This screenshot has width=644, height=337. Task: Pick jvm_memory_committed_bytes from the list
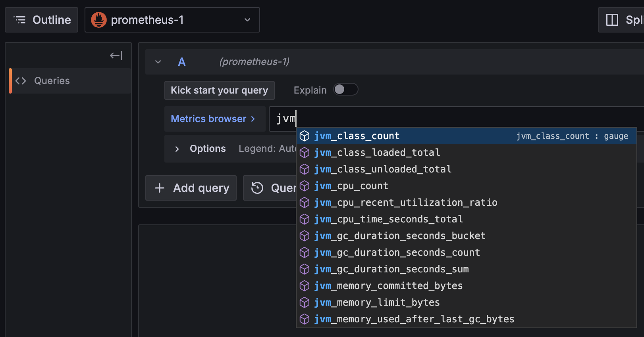pos(467,286)
